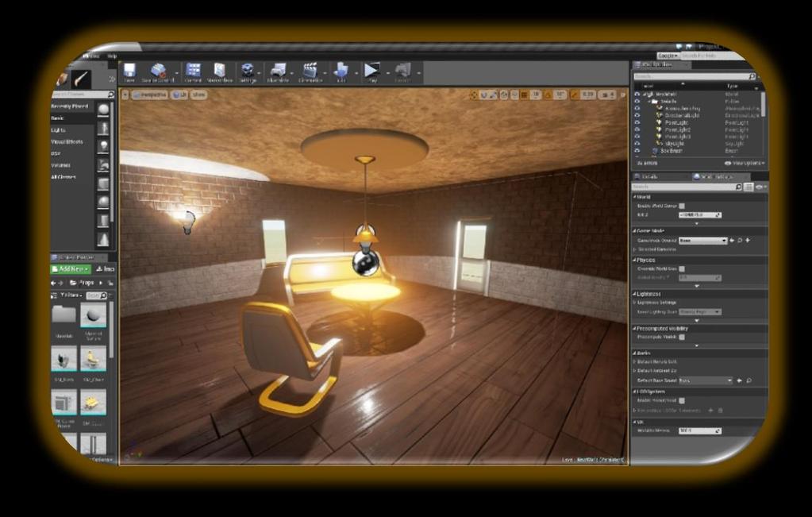Screen dimensions: 812x517
Task: Toggle visibility of the Directional Light row
Action: [637, 115]
